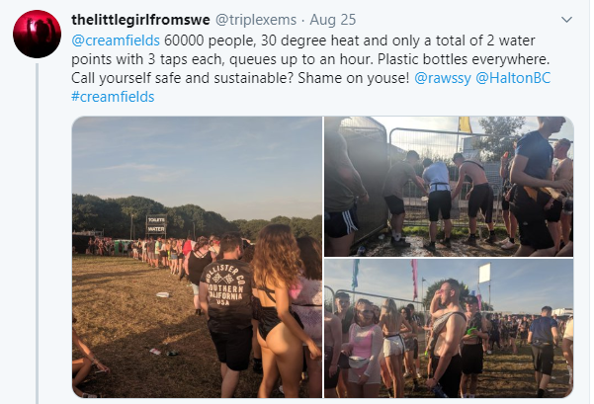
Task: Click the red profile avatar picture
Action: tap(37, 34)
